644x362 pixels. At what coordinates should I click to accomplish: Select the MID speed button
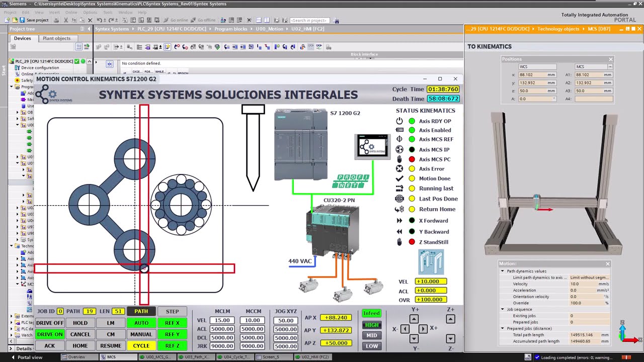point(371,335)
